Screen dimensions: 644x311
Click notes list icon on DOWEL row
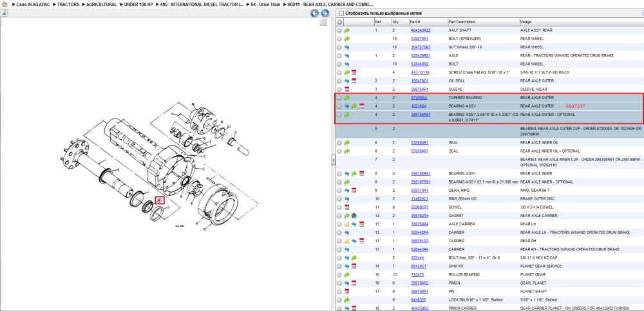pyautogui.click(x=346, y=207)
